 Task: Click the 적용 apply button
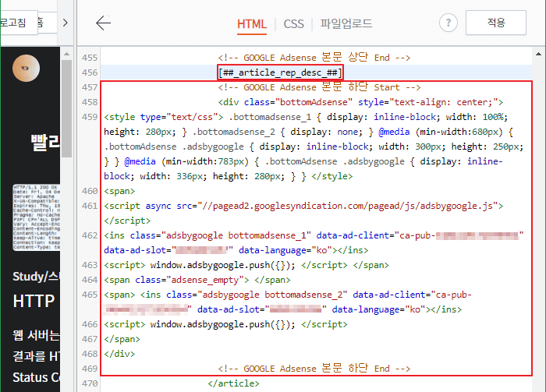(x=496, y=23)
